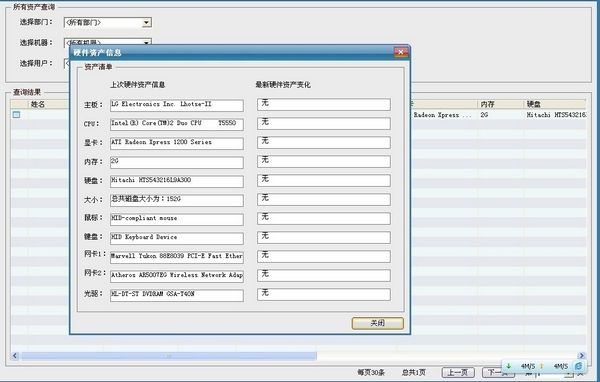
Task: Click the 关闭 button
Action: click(x=378, y=323)
